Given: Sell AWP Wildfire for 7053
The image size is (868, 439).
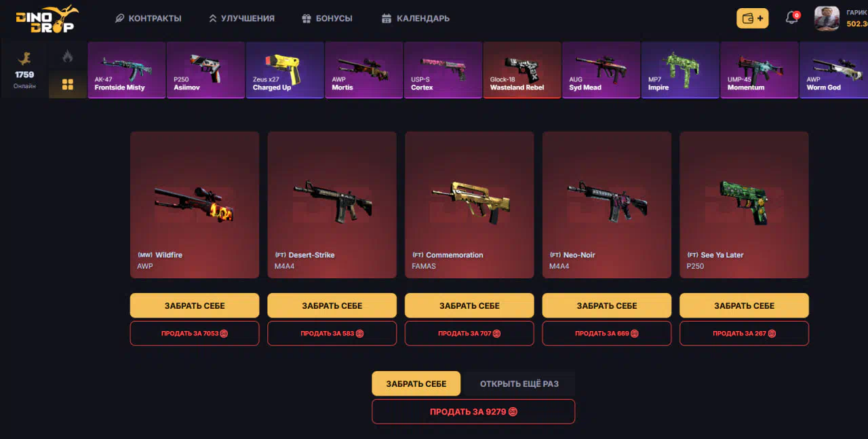Looking at the screenshot, I should click(x=195, y=333).
